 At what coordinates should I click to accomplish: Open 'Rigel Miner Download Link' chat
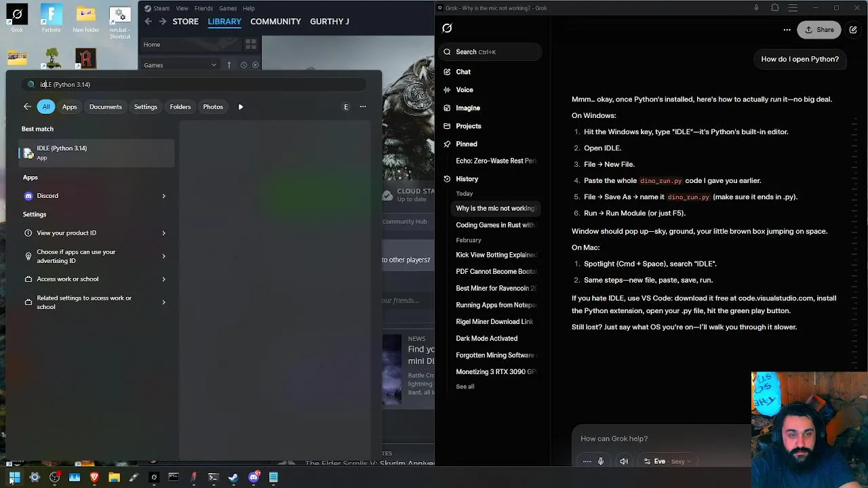click(495, 321)
